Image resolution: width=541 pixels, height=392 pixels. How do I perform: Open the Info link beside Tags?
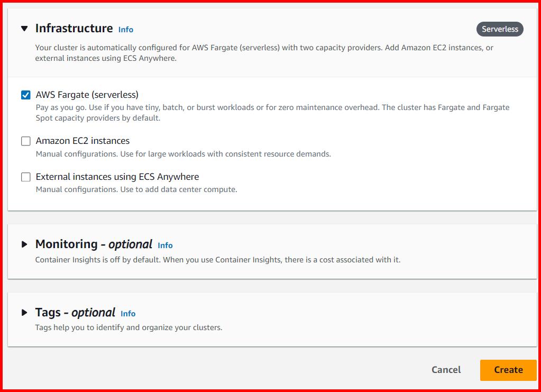click(127, 313)
